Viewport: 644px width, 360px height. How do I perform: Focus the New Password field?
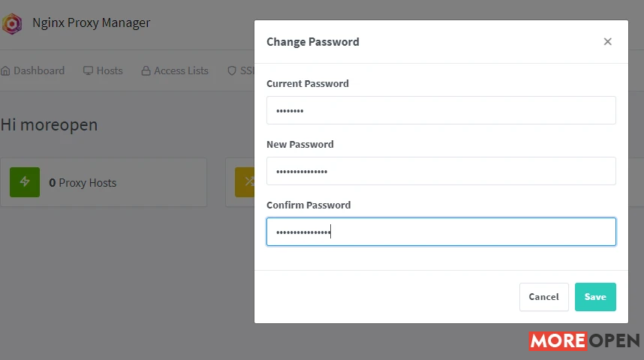point(441,171)
